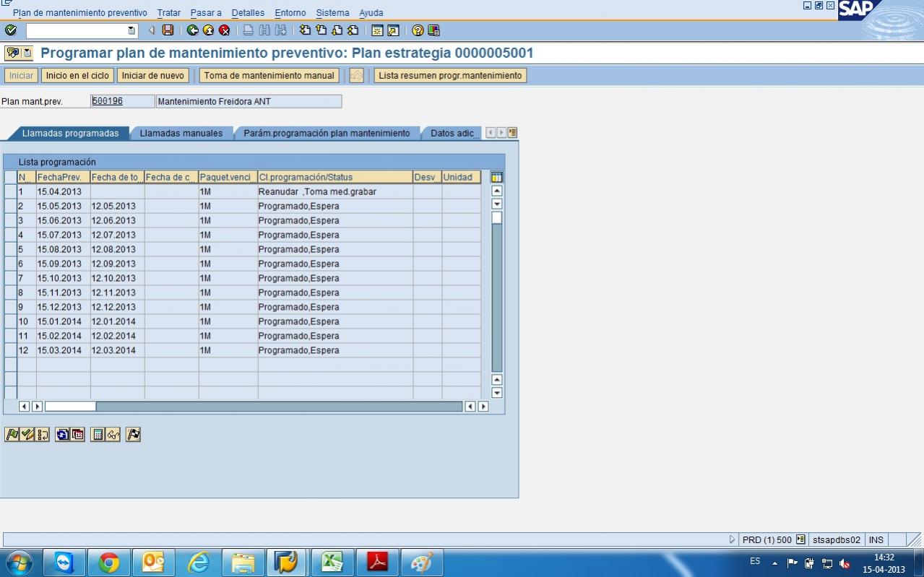
Task: Open Excel from the Windows taskbar
Action: click(332, 563)
